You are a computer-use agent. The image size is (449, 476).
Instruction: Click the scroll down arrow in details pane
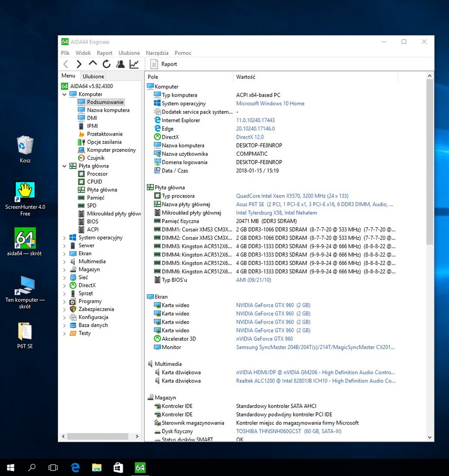coord(429,437)
